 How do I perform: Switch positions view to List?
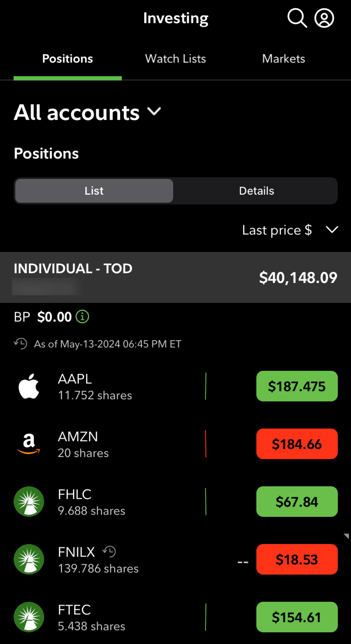click(94, 191)
